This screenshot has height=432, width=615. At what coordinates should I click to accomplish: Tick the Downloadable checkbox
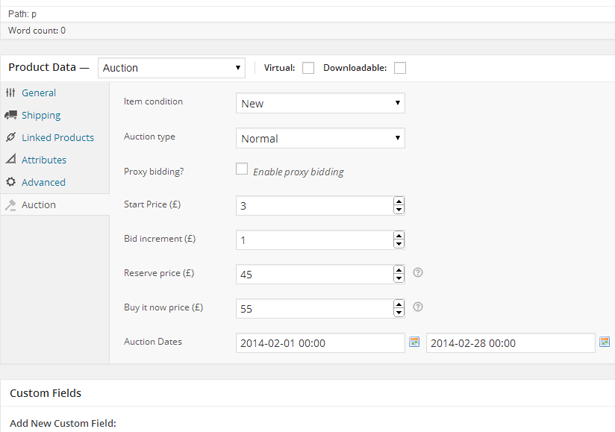pos(400,68)
